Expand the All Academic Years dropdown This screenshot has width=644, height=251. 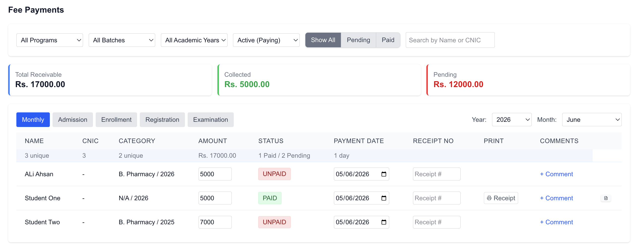[x=194, y=40]
